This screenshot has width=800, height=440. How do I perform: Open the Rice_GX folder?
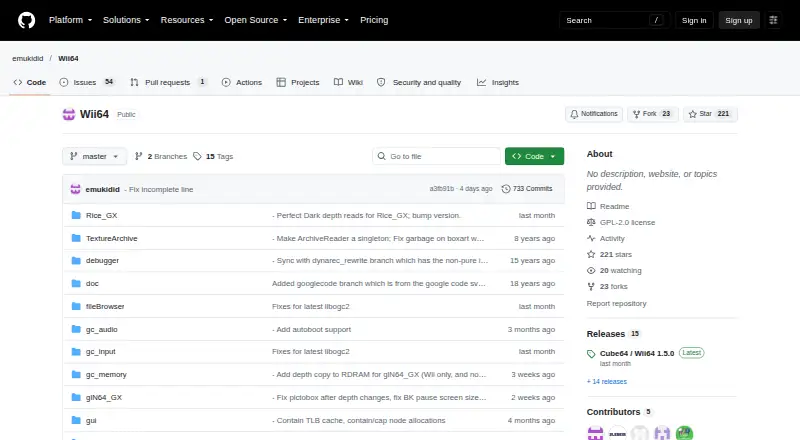102,215
